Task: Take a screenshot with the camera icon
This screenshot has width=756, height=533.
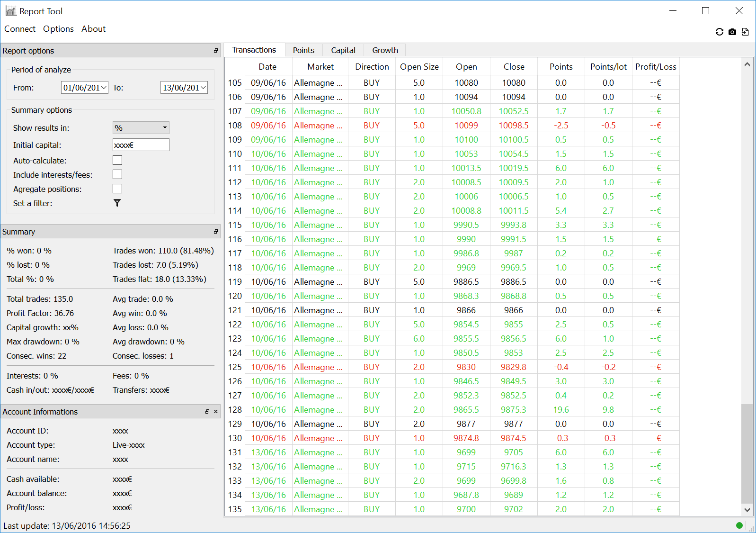Action: pyautogui.click(x=732, y=32)
